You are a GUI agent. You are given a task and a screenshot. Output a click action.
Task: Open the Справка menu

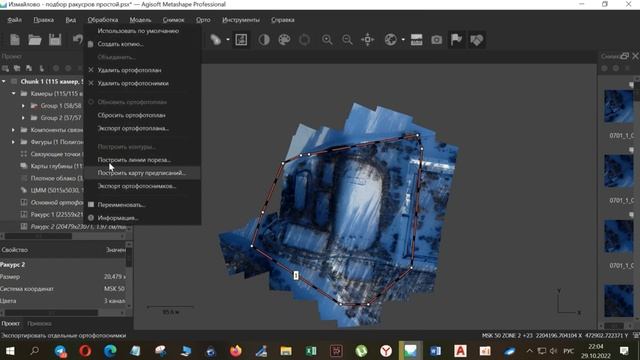(x=283, y=20)
